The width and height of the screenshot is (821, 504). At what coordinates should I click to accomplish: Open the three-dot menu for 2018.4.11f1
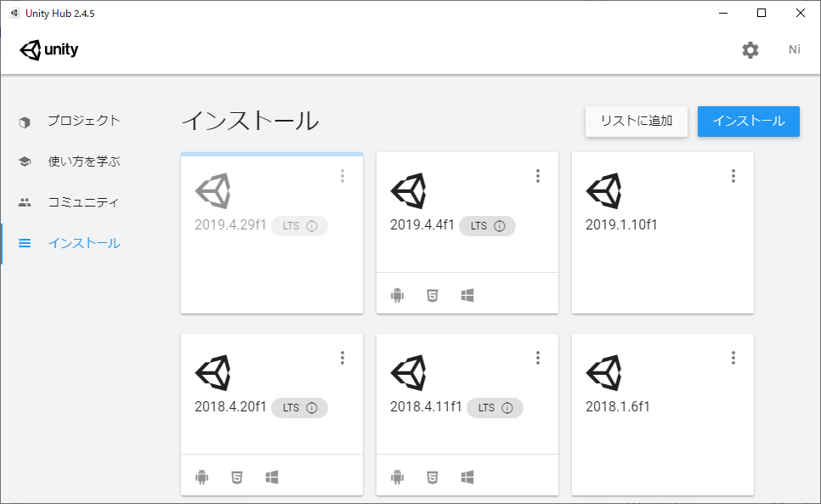tap(538, 358)
